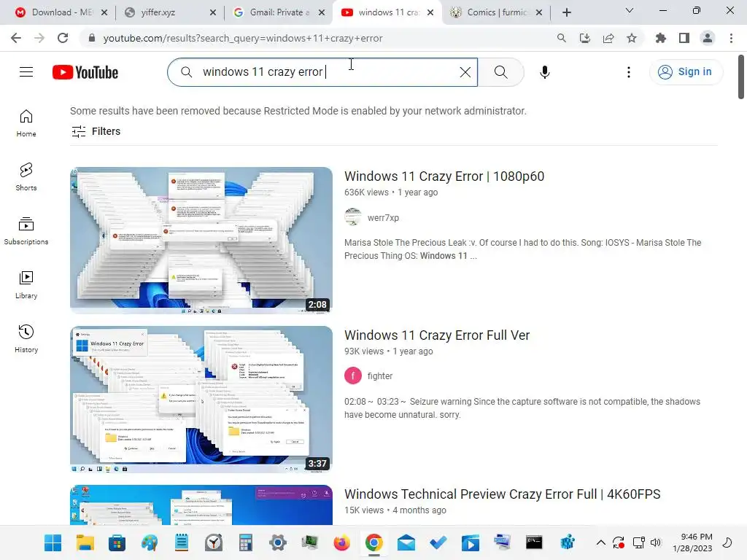Screen dimensions: 747x560
Task: Close the Gmail tab
Action: pos(322,12)
